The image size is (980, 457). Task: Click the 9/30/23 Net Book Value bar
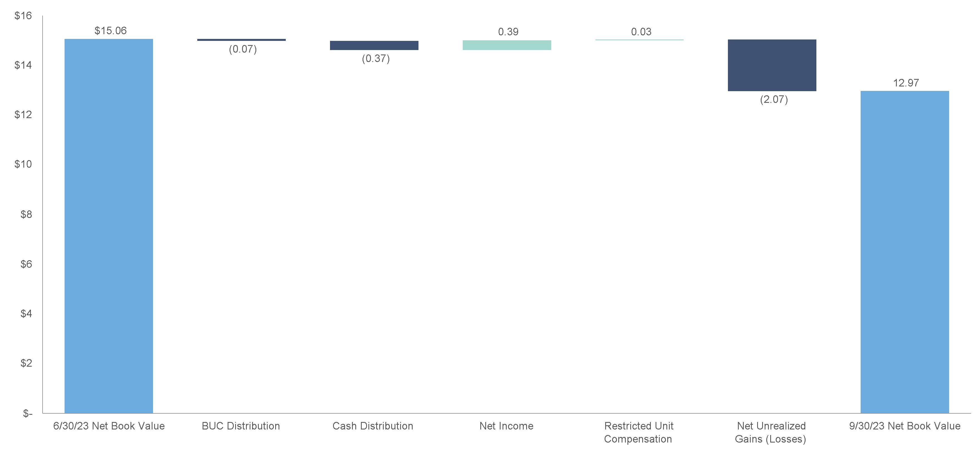click(x=905, y=252)
